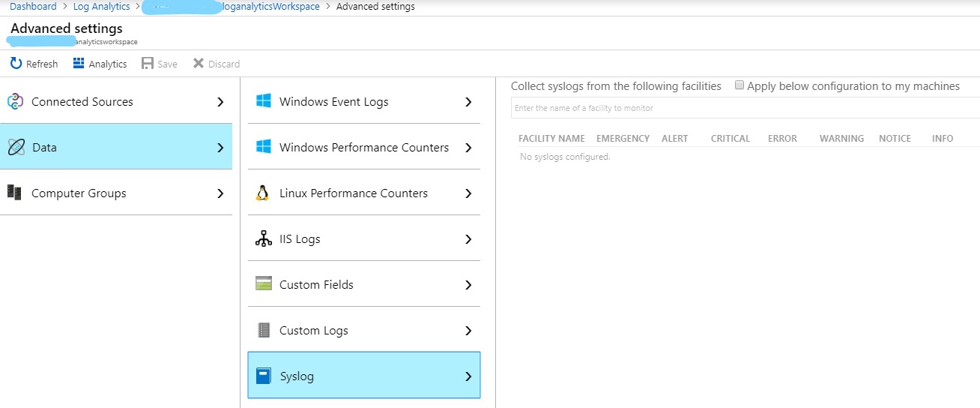Expand Custom Fields chevron
Image resolution: width=980 pixels, height=408 pixels.
468,285
